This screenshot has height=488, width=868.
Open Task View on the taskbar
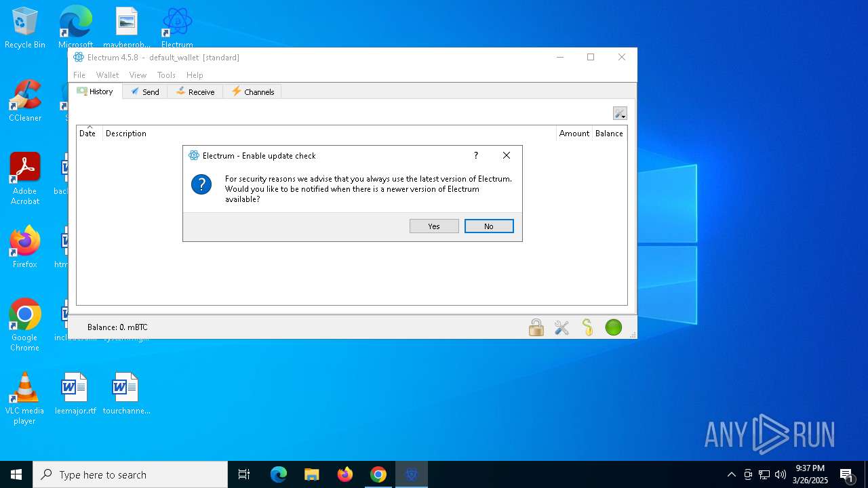(x=244, y=474)
